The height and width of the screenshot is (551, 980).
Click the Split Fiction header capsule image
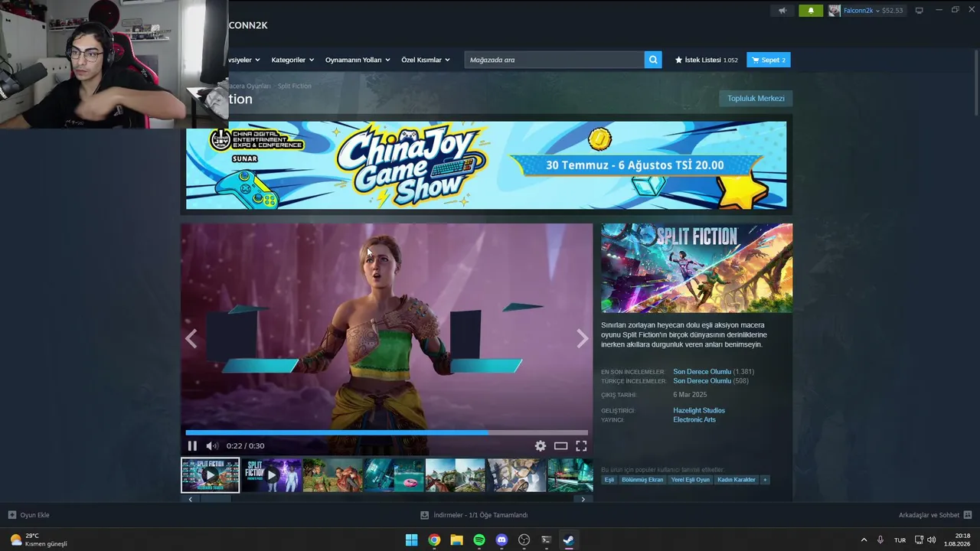pos(697,268)
